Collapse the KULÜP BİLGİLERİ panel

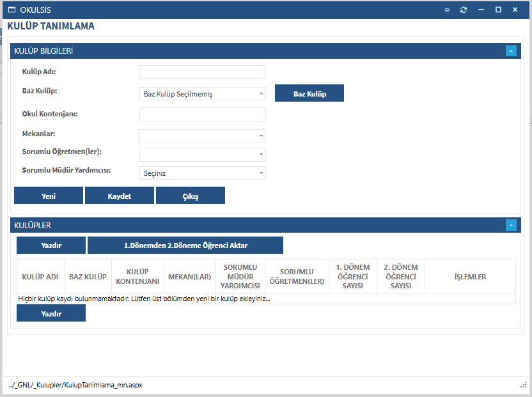point(511,51)
